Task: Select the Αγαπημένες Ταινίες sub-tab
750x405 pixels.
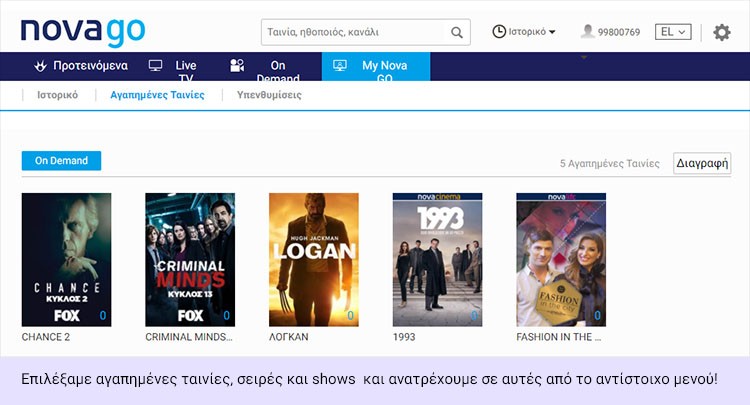Action: pyautogui.click(x=157, y=95)
